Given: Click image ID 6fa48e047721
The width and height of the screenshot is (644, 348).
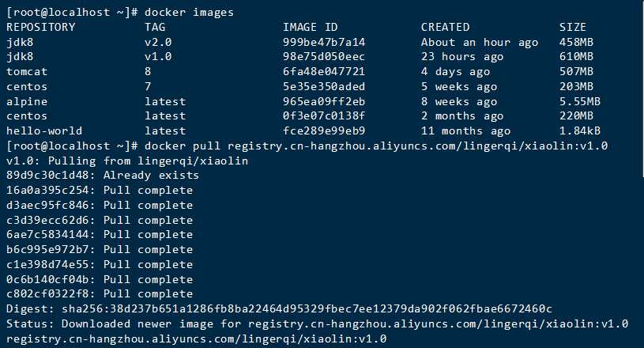Looking at the screenshot, I should point(324,71).
